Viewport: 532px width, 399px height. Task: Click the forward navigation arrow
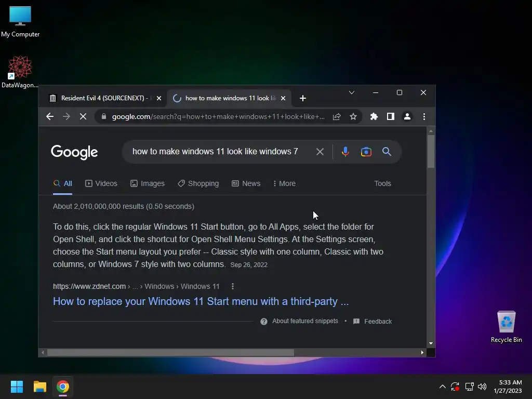pos(66,116)
